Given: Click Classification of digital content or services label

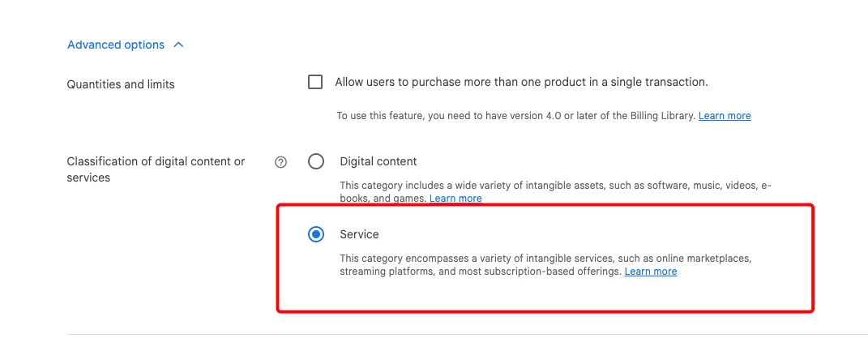Looking at the screenshot, I should click(x=156, y=170).
